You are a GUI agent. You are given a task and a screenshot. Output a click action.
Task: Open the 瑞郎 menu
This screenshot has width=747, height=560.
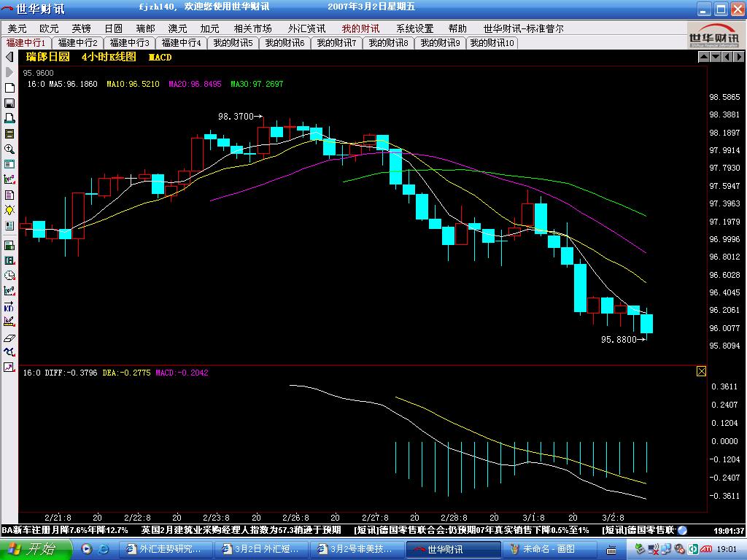[x=145, y=28]
